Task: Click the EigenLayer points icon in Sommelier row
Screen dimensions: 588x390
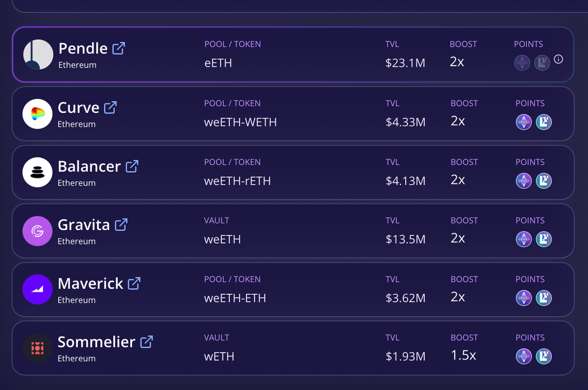Action: coord(544,356)
